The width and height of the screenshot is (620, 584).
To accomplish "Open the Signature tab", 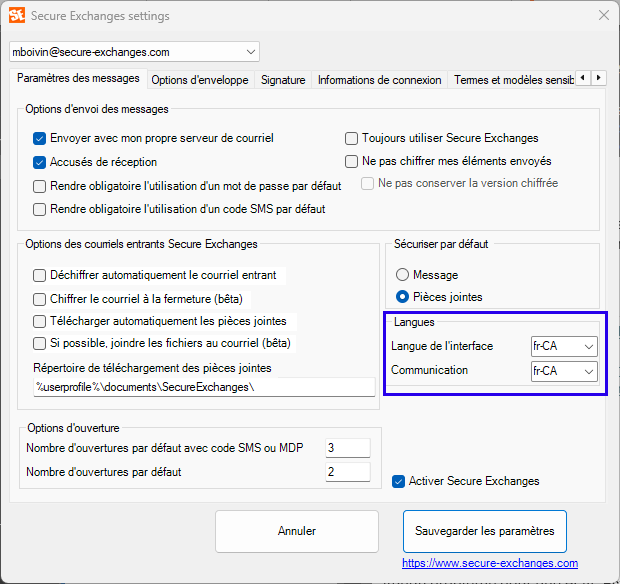I will (283, 80).
